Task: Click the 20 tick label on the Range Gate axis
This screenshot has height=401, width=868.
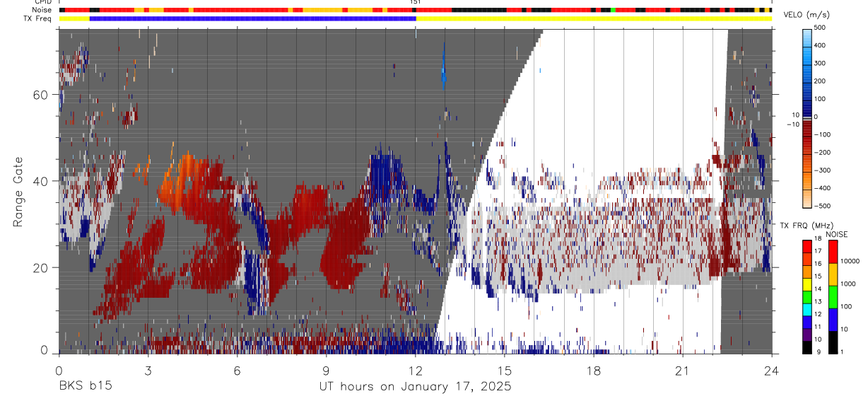Action: coord(41,267)
